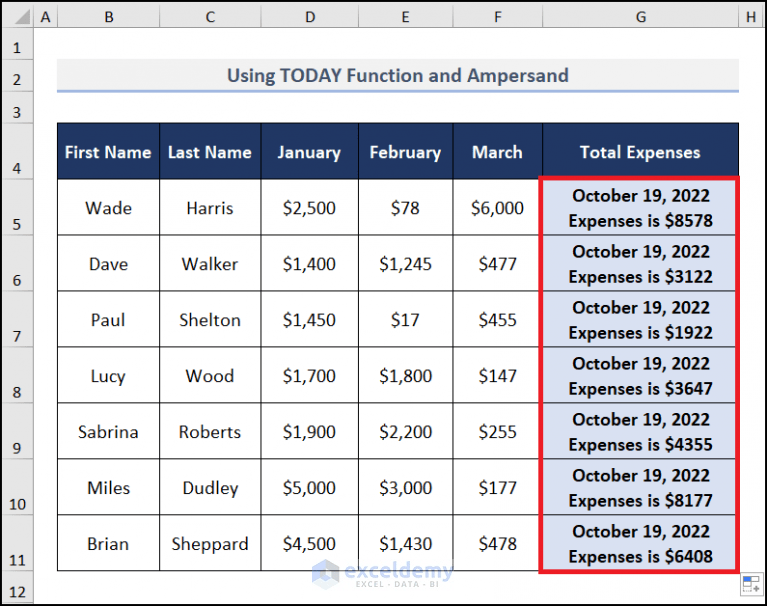Select the total cell 'Expenses is $8177'

640,487
